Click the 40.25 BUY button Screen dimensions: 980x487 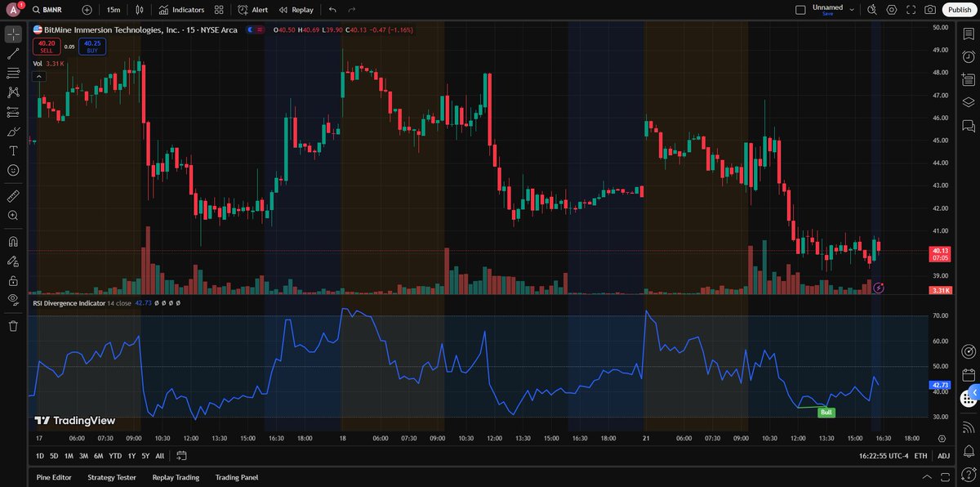(92, 47)
